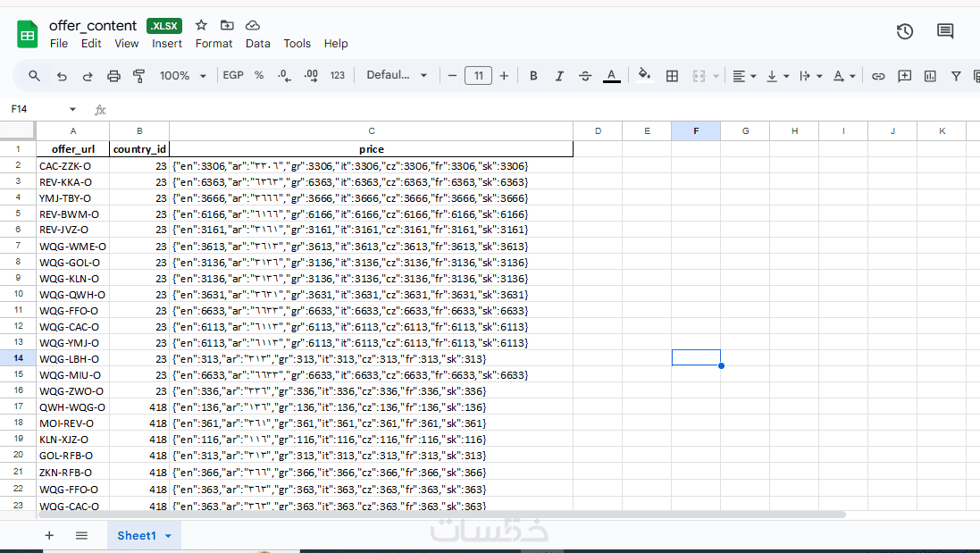
Task: Increase font size with plus button
Action: point(504,76)
